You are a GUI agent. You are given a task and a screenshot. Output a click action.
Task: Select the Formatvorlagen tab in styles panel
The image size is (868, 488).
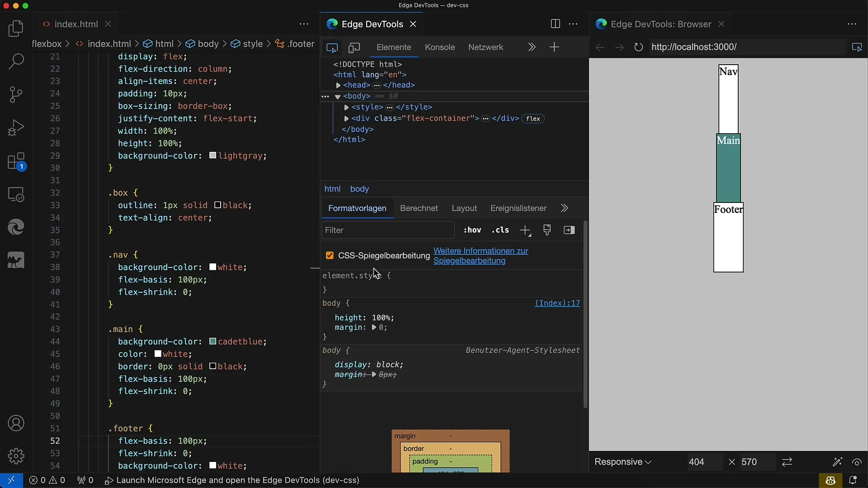[357, 208]
